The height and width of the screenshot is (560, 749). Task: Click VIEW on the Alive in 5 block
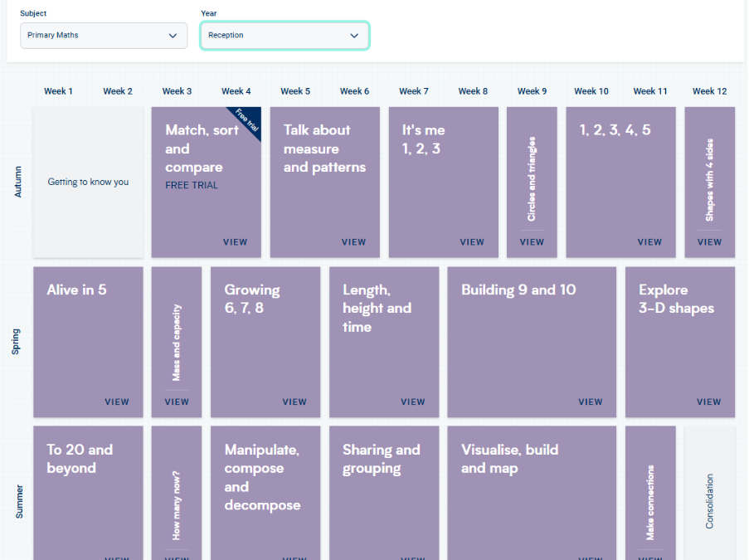coord(117,402)
